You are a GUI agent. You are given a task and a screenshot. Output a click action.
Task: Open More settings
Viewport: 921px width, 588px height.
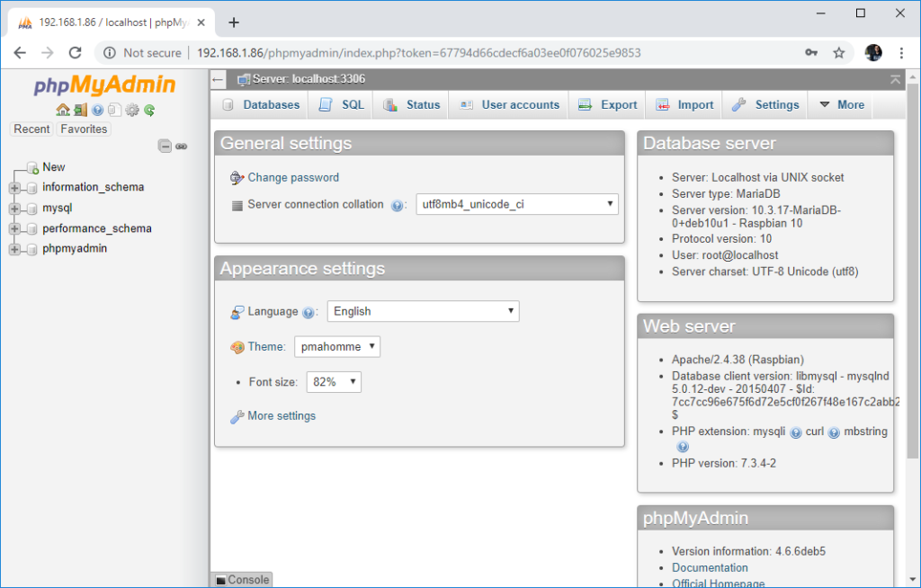(x=280, y=415)
